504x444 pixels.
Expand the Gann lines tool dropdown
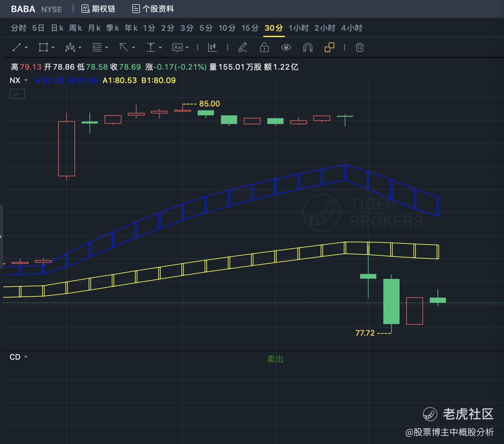click(x=107, y=48)
